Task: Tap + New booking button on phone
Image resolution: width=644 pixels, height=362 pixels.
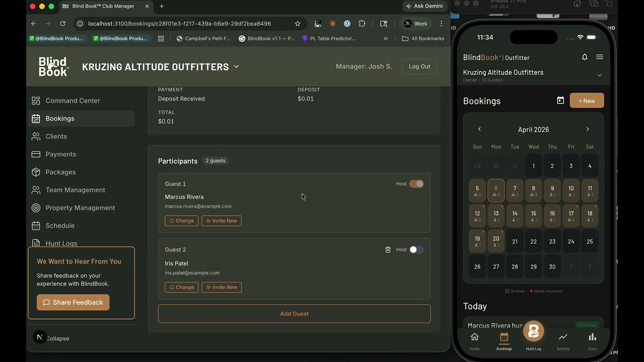Action: (x=587, y=101)
